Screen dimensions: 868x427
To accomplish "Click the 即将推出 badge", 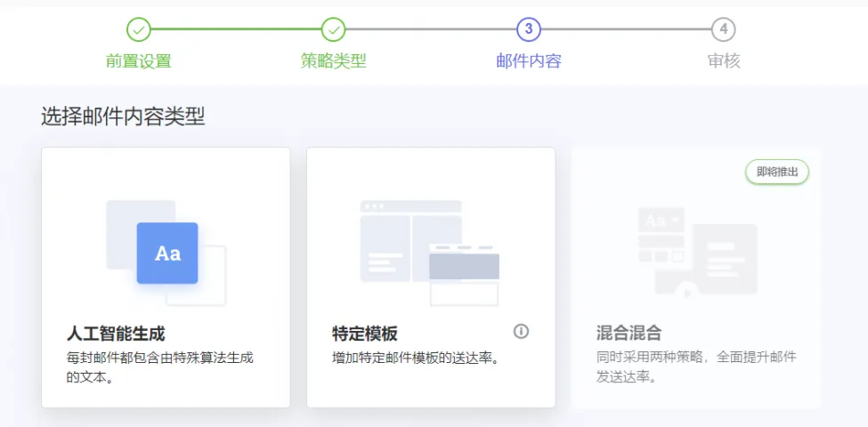I will 777,172.
